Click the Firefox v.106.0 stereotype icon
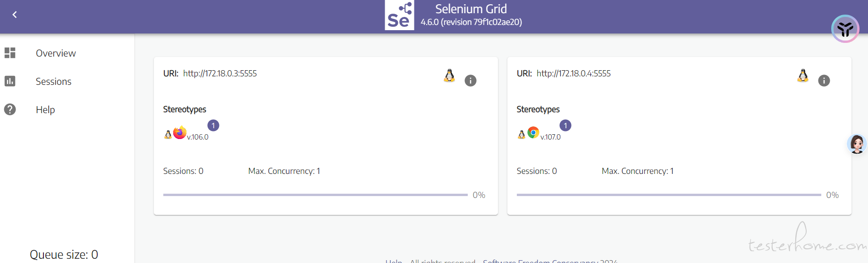Image resolution: width=868 pixels, height=263 pixels. coord(180,133)
